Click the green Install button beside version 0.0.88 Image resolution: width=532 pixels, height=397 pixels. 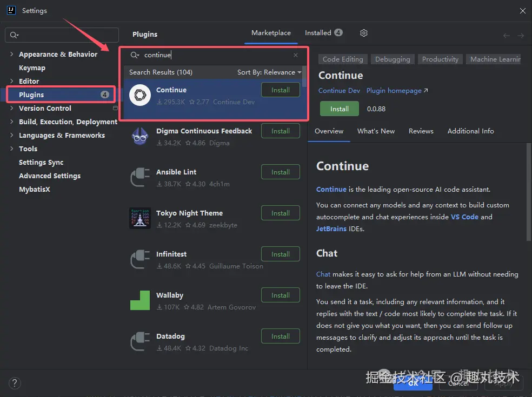point(340,109)
